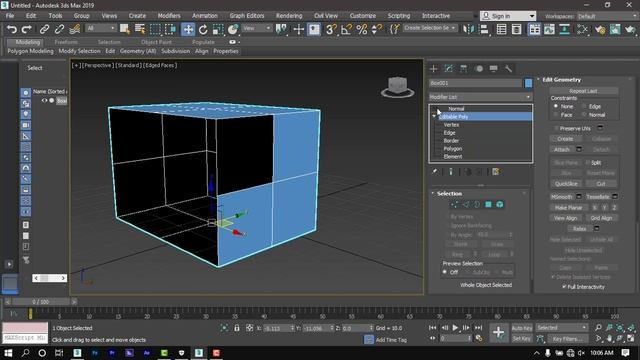Toggle the Scene Explorer icon
Screen dimensions: 640x360
(501, 29)
